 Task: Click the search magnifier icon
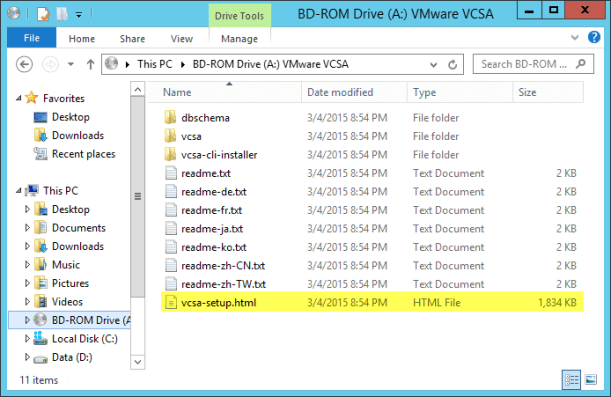point(581,64)
